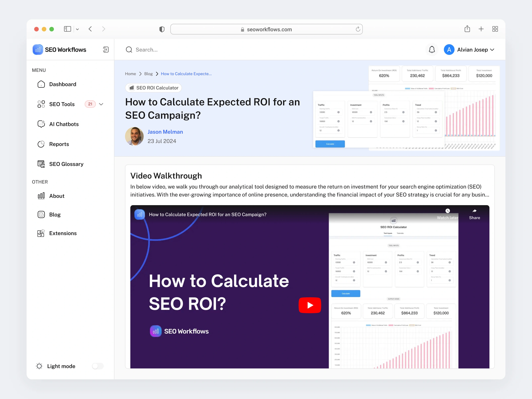Image resolution: width=532 pixels, height=399 pixels.
Task: Open the browser sidebar options dropdown arrow
Action: point(77,29)
